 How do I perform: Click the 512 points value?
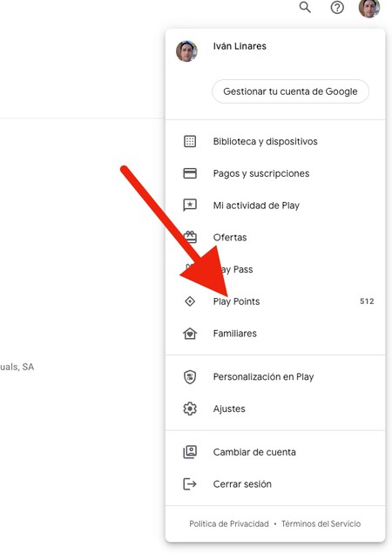click(x=367, y=301)
